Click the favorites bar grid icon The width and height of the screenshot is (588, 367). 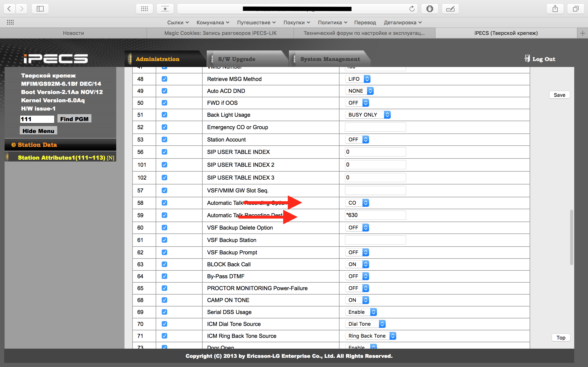coord(10,22)
